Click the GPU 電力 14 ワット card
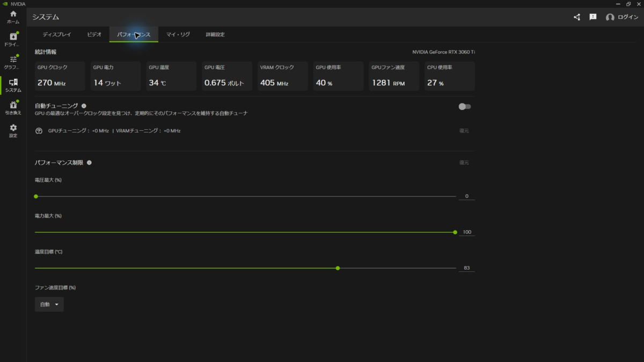 pyautogui.click(x=115, y=76)
